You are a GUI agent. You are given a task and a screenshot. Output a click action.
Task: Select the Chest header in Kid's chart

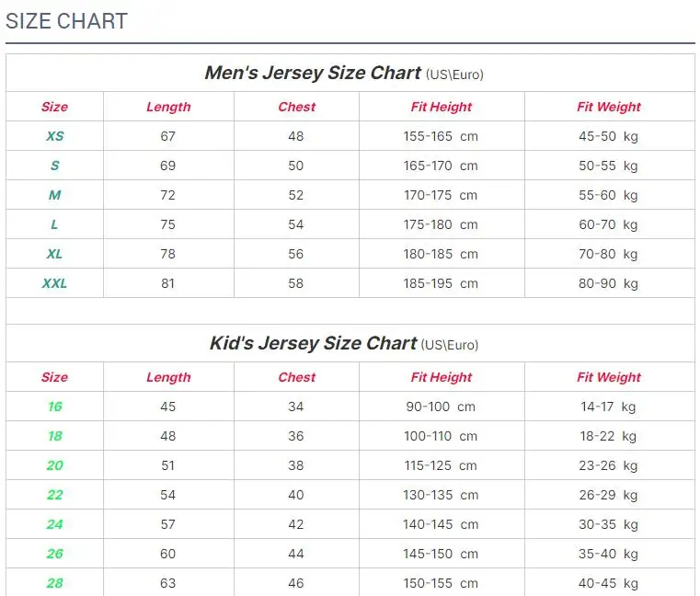click(296, 377)
